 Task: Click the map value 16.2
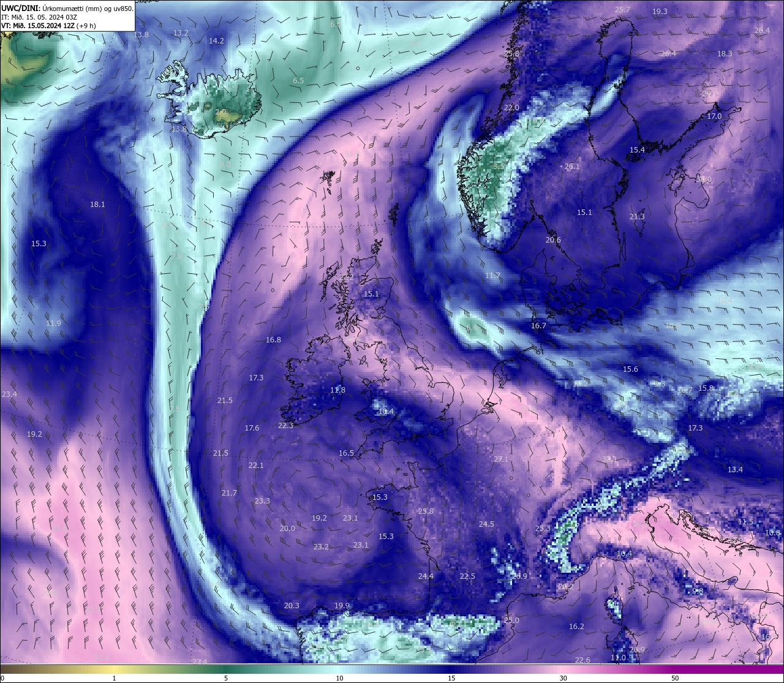click(x=576, y=627)
